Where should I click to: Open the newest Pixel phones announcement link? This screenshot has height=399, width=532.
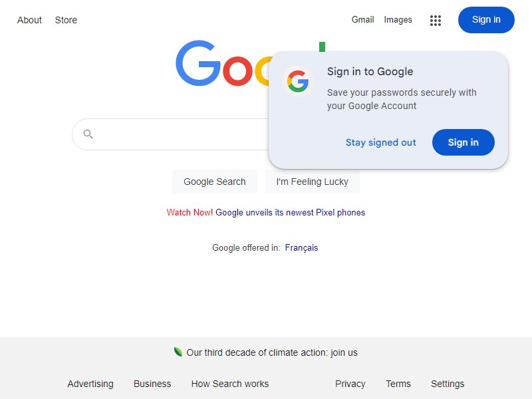291,212
